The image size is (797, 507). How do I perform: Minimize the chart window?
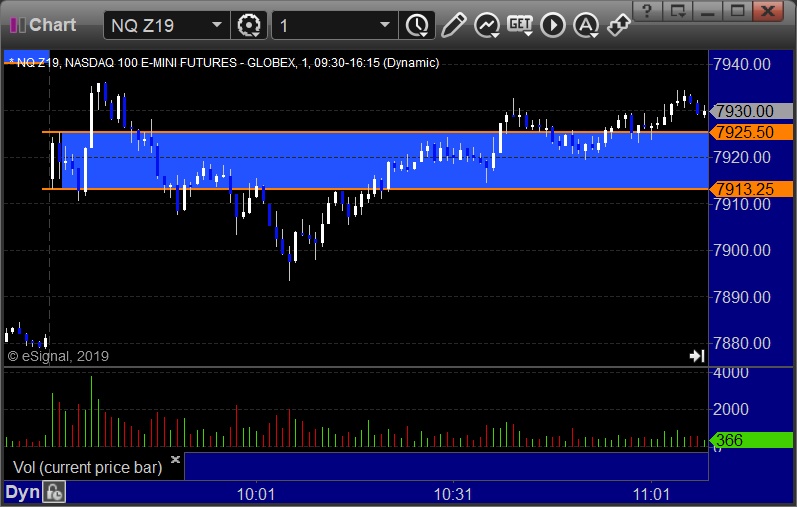click(x=708, y=11)
